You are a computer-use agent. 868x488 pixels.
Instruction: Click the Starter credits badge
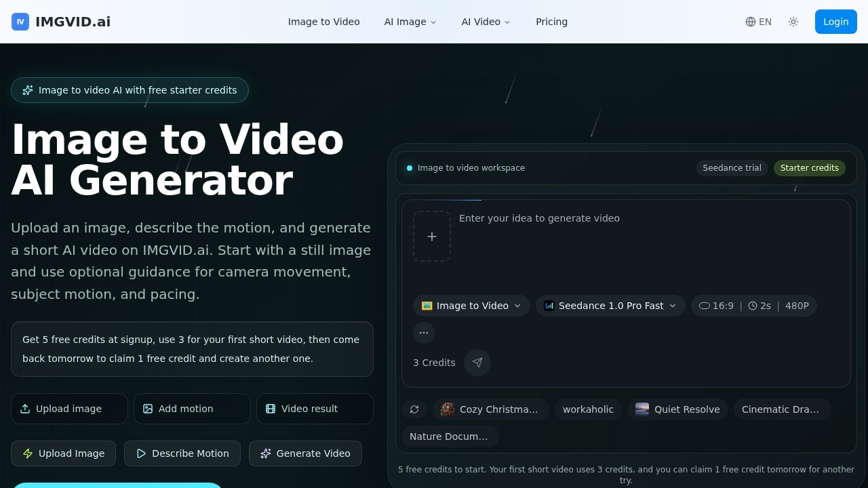[x=810, y=168]
